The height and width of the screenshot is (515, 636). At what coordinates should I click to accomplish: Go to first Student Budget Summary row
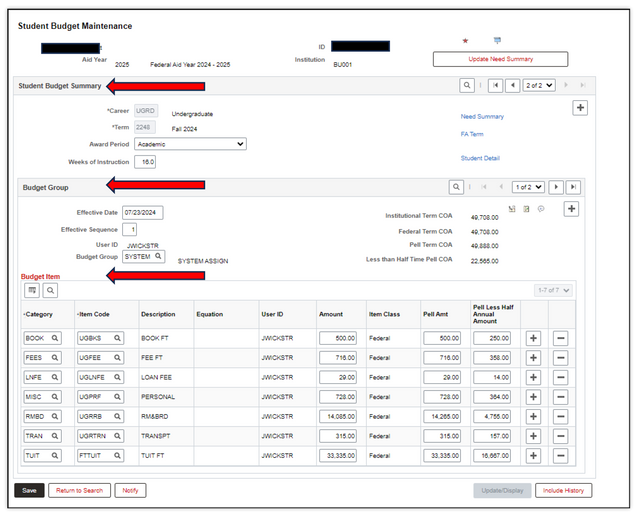tap(495, 85)
